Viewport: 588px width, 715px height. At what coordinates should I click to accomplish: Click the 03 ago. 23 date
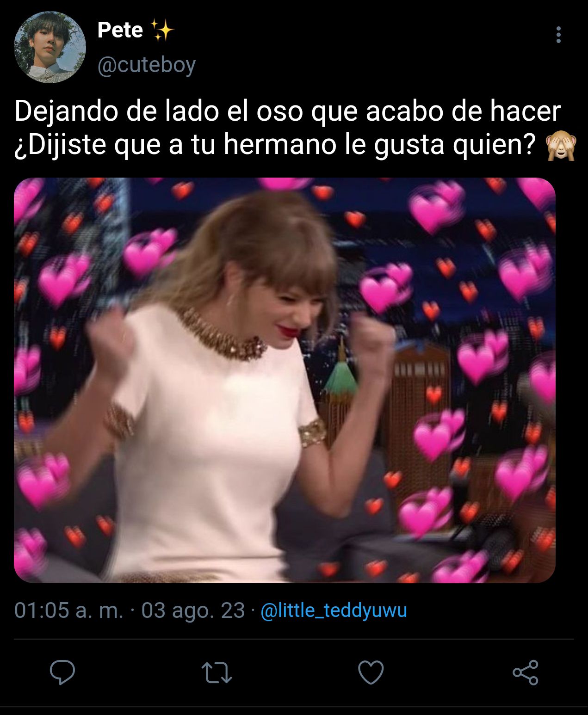[x=193, y=610]
